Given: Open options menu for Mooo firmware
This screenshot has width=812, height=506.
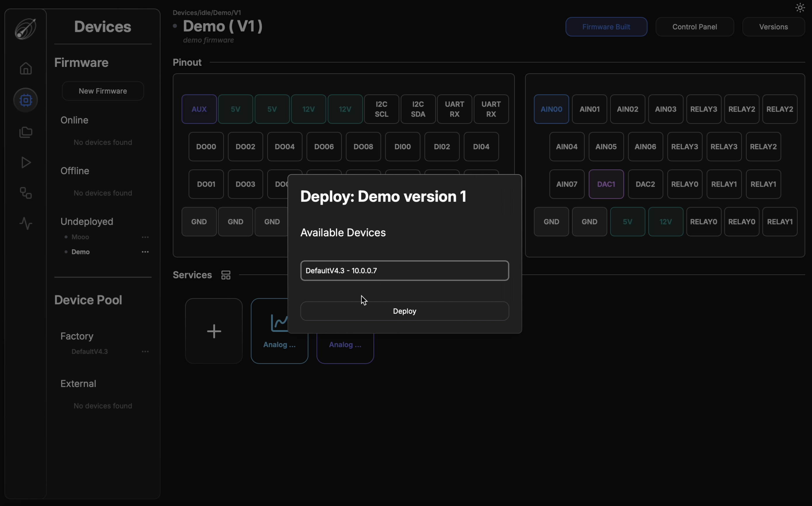Looking at the screenshot, I should tap(145, 237).
